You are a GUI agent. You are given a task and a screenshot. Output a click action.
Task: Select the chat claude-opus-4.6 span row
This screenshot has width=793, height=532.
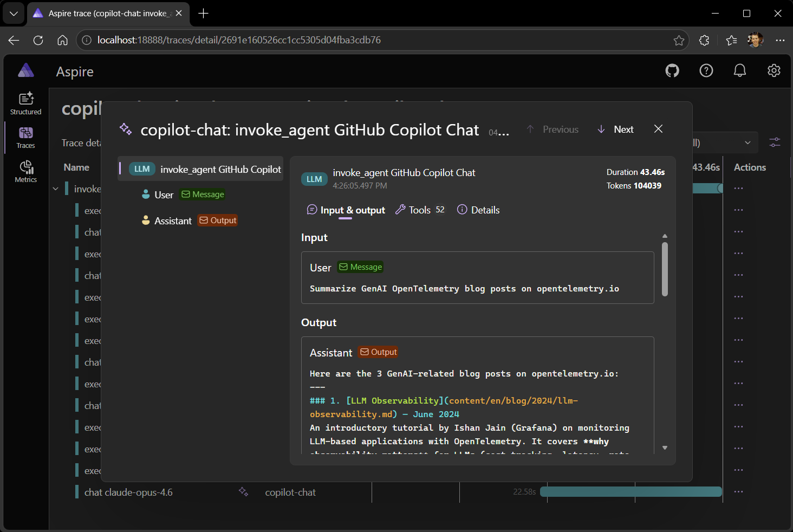coord(128,492)
